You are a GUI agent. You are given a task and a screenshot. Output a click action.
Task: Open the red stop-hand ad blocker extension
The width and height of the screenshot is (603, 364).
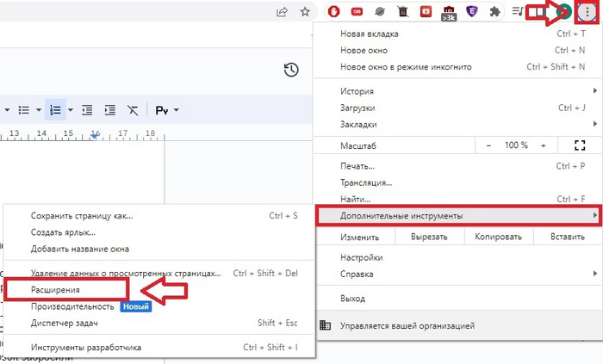point(334,11)
